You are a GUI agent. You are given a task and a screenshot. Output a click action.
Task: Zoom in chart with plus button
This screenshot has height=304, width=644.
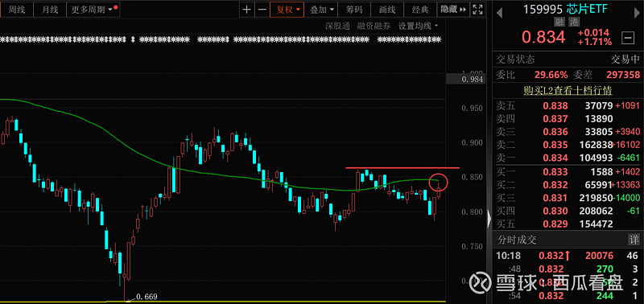pos(246,10)
